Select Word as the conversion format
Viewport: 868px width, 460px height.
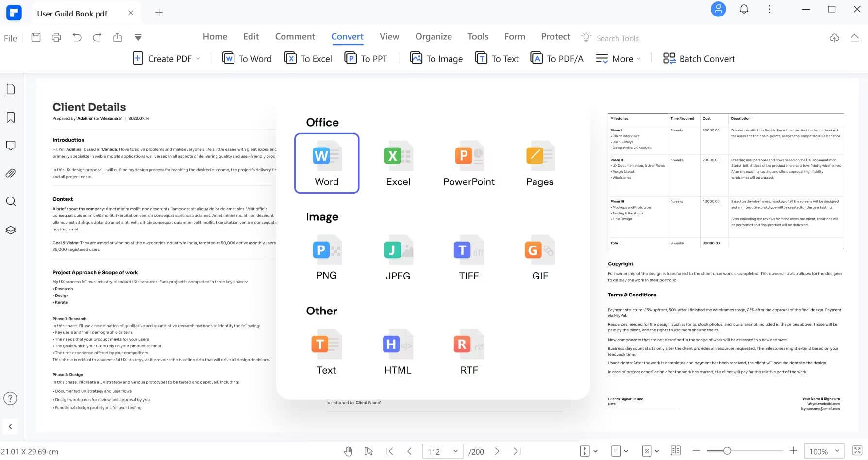coord(327,163)
